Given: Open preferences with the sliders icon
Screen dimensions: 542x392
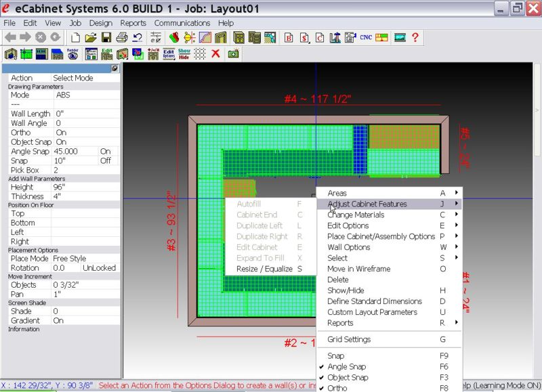Looking at the screenshot, I should pyautogui.click(x=156, y=37).
